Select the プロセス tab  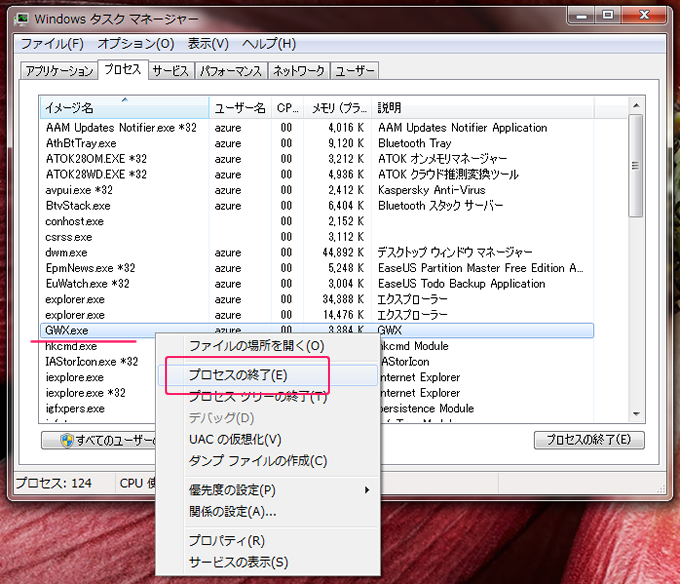123,69
